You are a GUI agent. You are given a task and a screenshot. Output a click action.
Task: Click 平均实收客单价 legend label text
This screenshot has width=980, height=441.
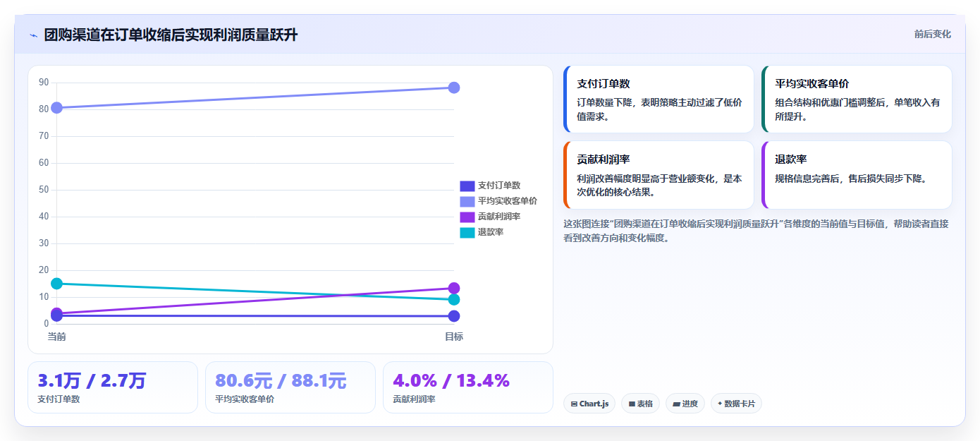[x=508, y=201]
